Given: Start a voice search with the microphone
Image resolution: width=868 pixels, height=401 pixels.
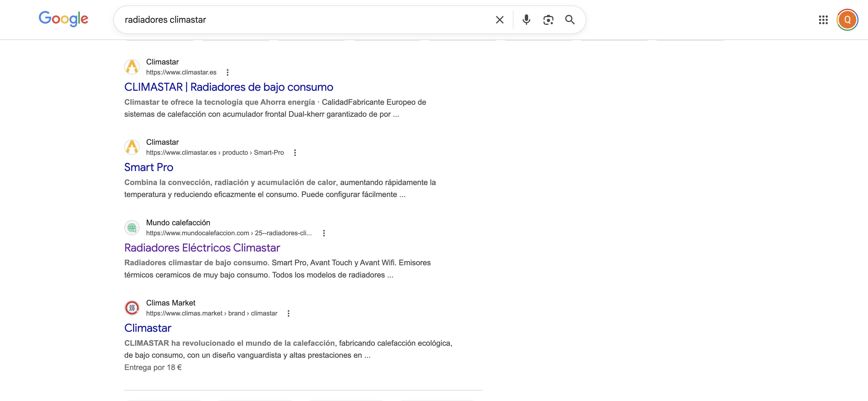Looking at the screenshot, I should [x=526, y=19].
